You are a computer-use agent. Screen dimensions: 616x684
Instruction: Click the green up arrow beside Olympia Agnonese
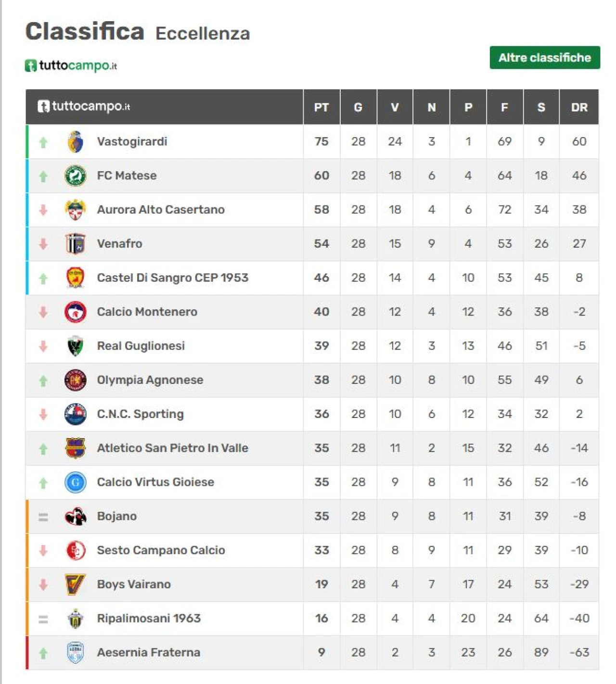point(43,381)
